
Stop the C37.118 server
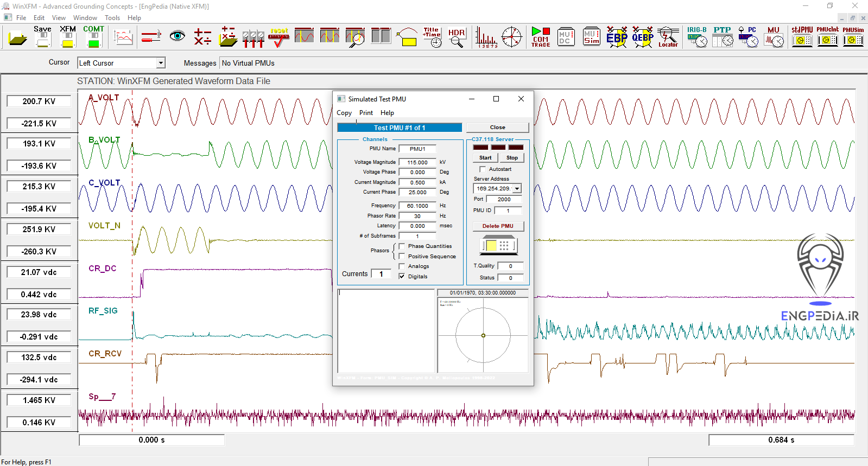(x=512, y=158)
